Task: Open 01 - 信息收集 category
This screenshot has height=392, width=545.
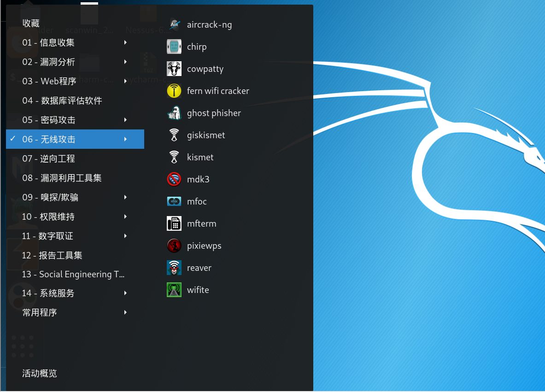Action: pyautogui.click(x=75, y=42)
